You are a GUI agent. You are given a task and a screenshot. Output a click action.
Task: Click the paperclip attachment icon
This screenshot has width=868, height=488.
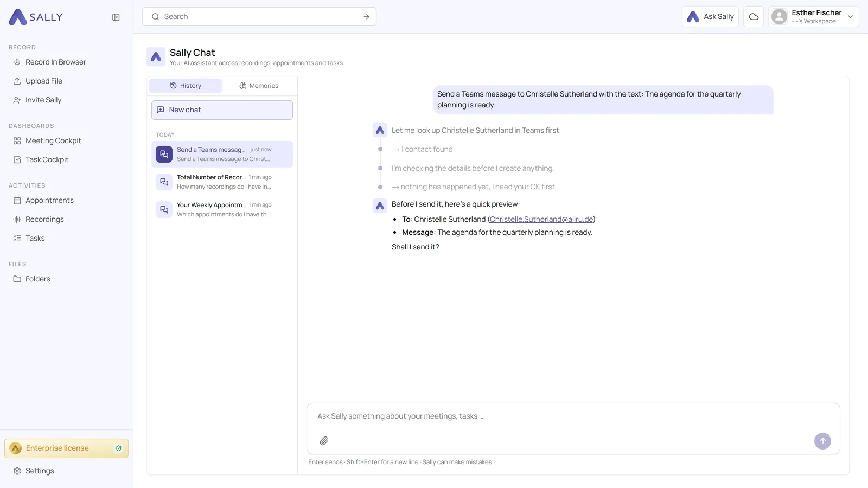324,441
